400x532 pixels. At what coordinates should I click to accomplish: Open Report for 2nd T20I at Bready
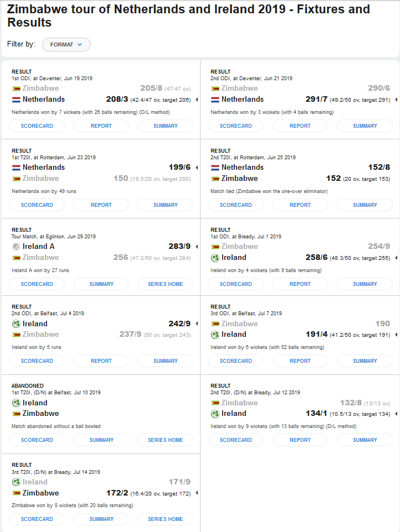[x=300, y=440]
